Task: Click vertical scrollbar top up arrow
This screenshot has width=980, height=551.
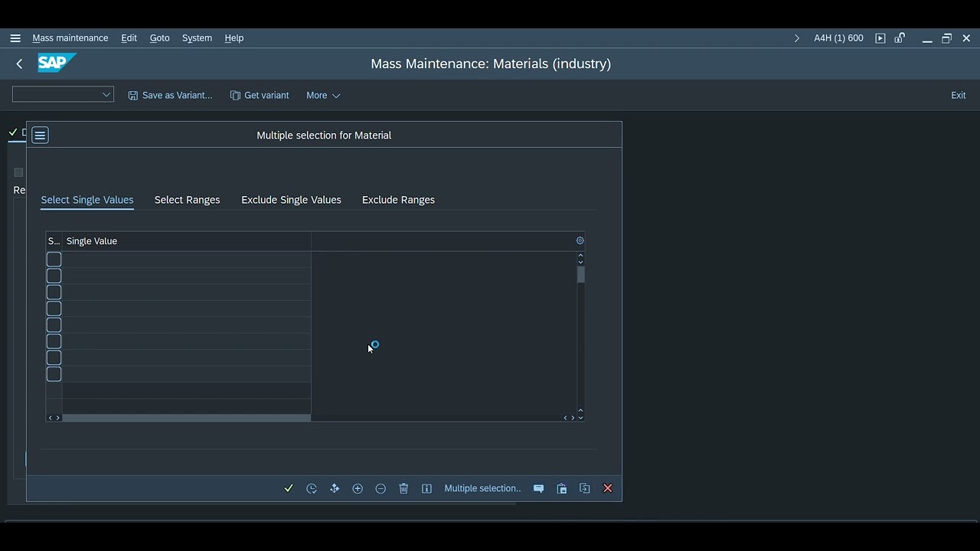Action: (580, 255)
